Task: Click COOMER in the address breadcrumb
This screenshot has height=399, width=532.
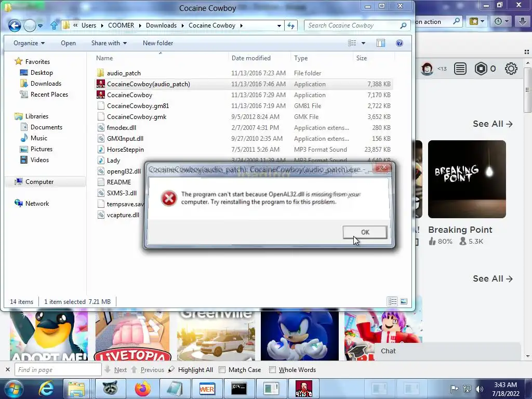Action: coord(121,25)
